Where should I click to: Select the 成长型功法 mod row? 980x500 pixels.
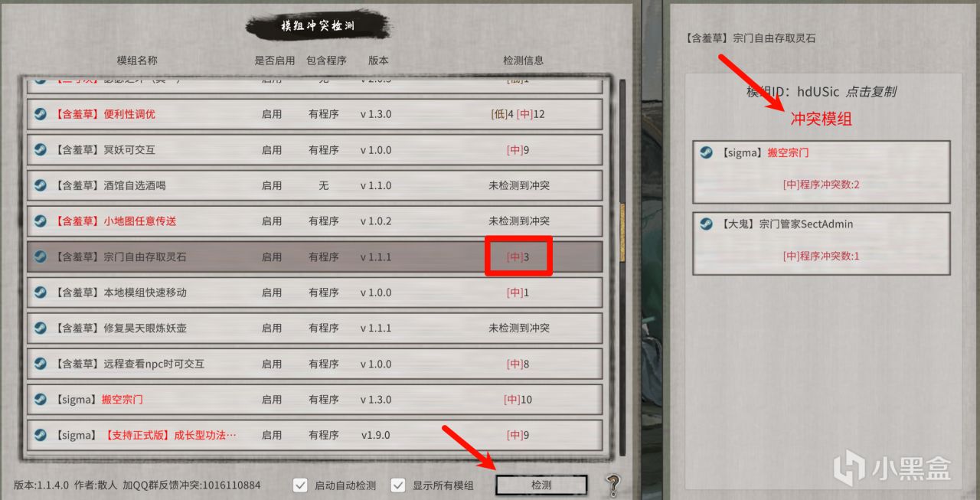click(315, 435)
